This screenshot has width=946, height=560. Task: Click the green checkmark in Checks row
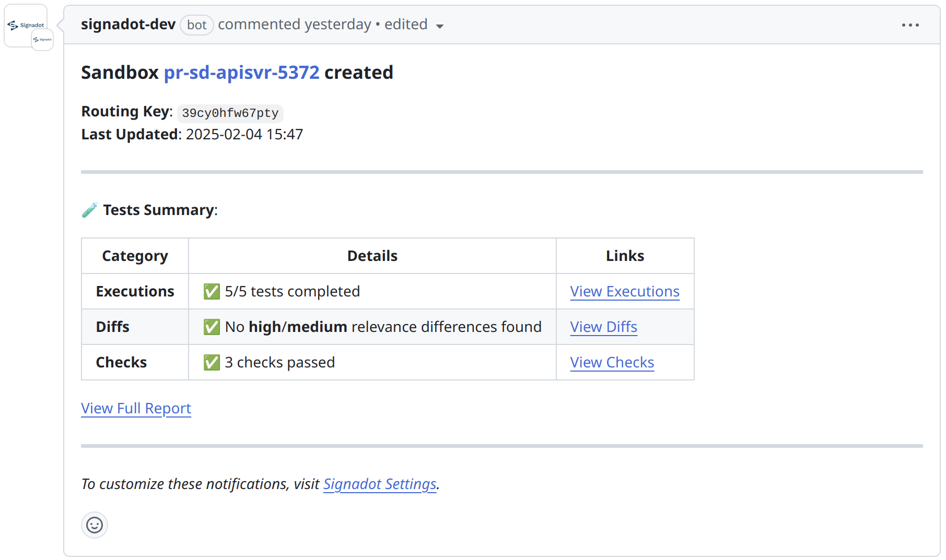point(212,362)
